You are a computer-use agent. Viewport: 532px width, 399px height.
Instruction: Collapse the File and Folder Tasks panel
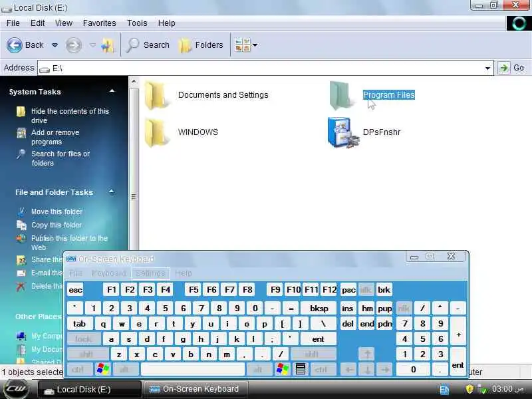click(x=112, y=192)
